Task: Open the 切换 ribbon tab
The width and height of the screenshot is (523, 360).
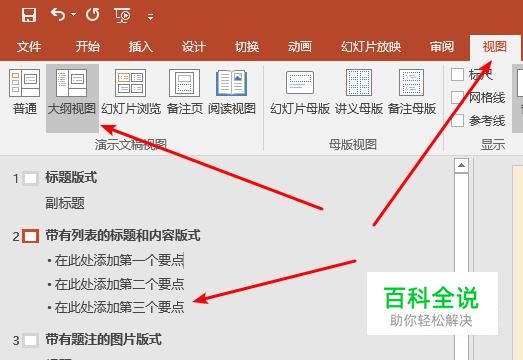Action: 247,46
